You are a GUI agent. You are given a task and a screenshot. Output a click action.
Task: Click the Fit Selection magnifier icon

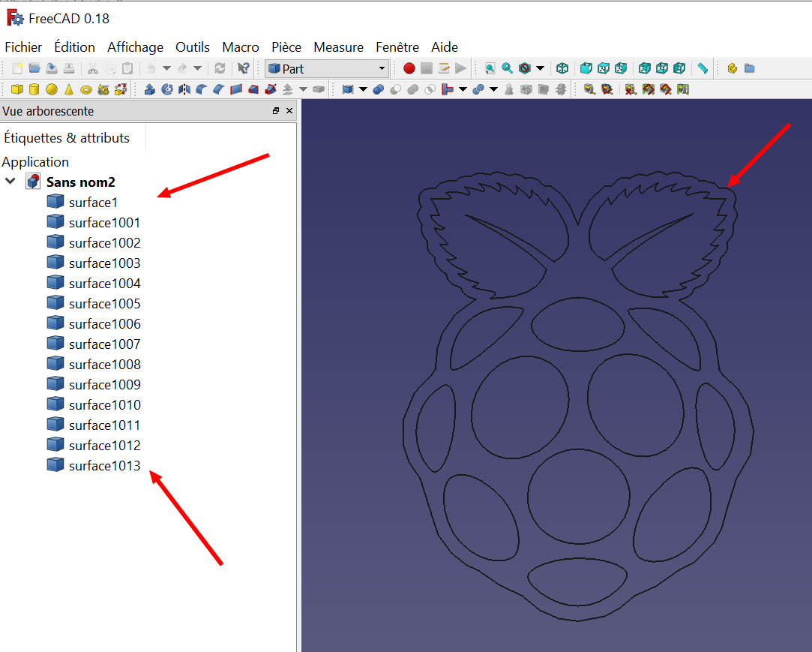tap(508, 68)
